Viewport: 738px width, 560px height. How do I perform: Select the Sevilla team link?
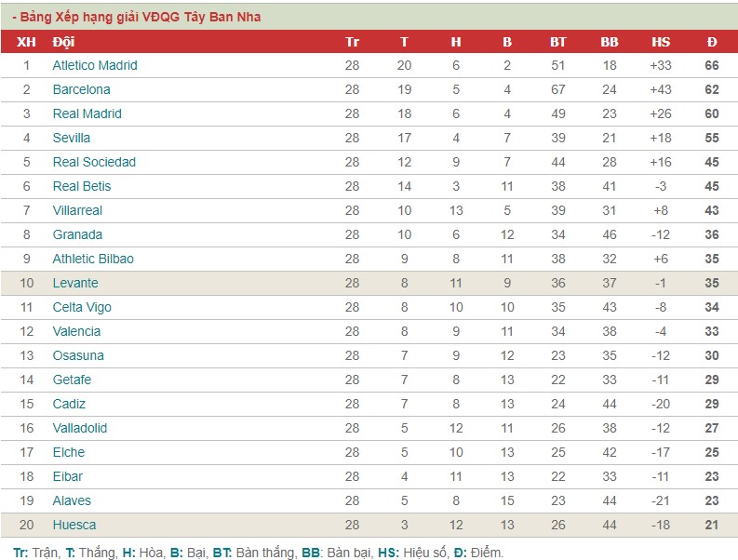coord(71,138)
